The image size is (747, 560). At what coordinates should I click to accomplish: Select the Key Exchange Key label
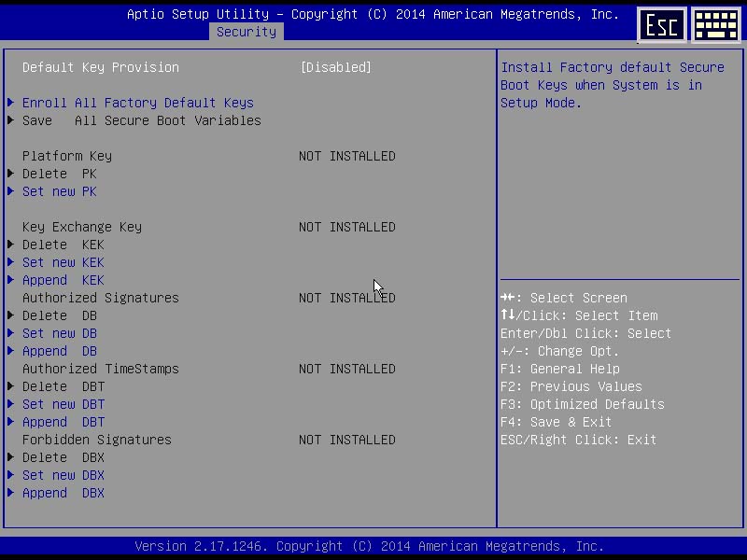coord(82,227)
